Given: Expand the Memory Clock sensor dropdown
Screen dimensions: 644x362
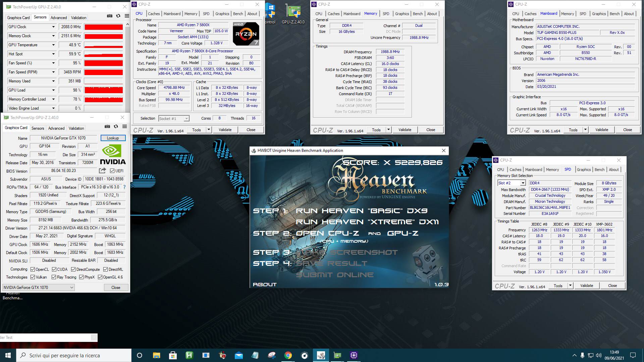Looking at the screenshot, I should coord(53,36).
